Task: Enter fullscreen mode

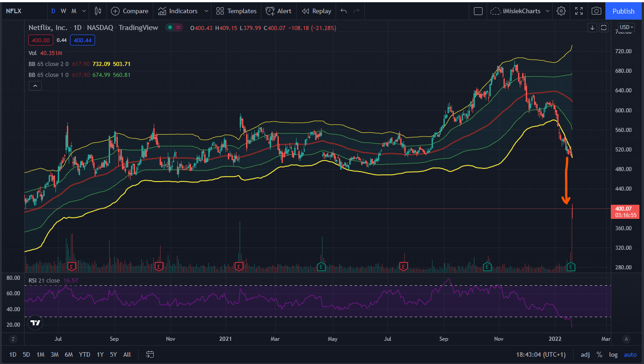Action: 579,11
